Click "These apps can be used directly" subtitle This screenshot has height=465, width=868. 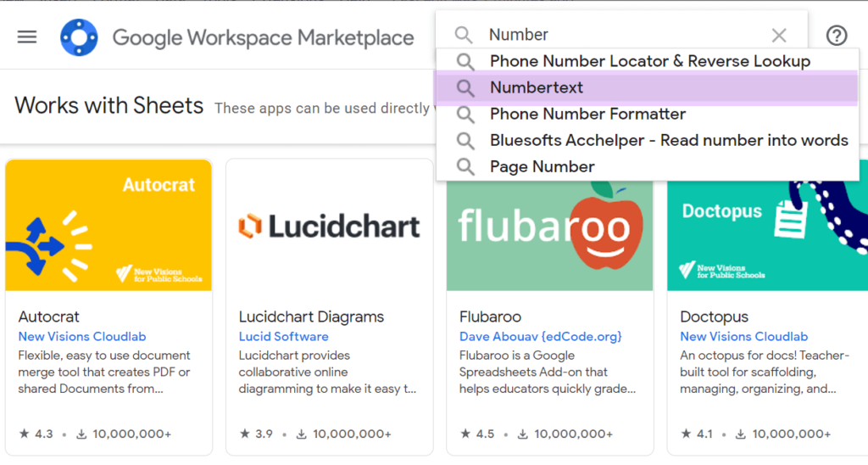323,108
